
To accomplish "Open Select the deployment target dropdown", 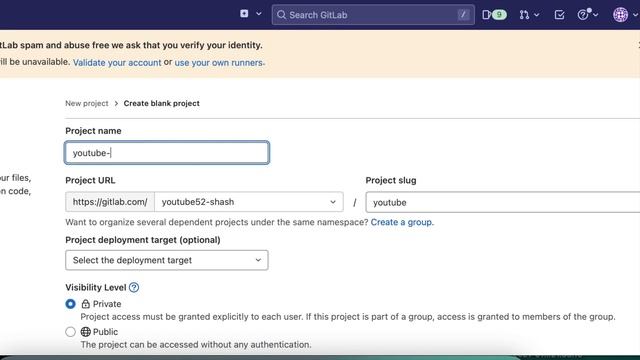I will 167,260.
